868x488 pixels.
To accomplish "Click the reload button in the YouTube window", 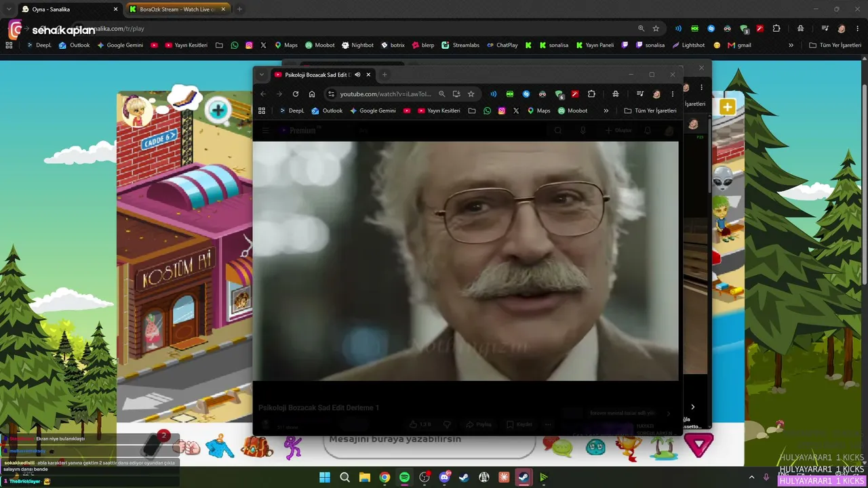I will click(x=296, y=94).
